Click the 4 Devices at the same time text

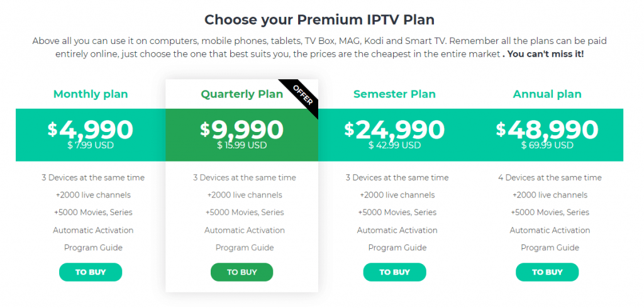coord(550,178)
